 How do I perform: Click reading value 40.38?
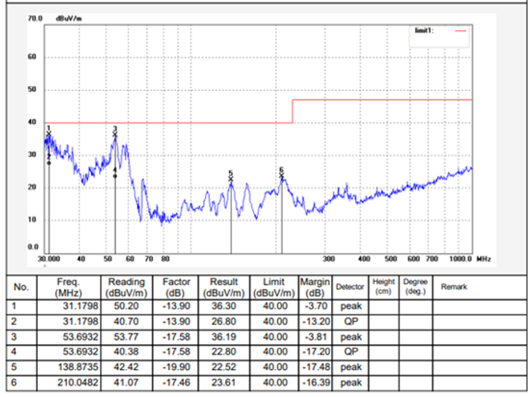tap(126, 352)
